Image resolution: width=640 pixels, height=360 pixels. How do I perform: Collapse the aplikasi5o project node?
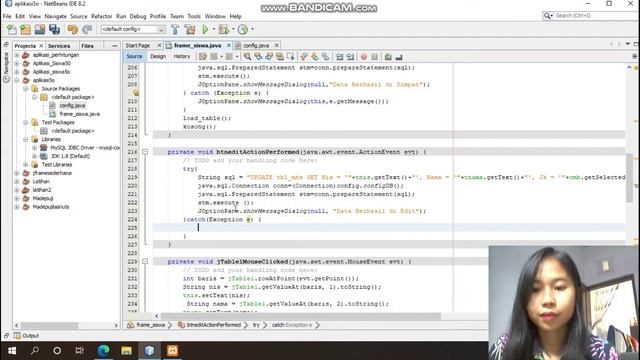17,80
